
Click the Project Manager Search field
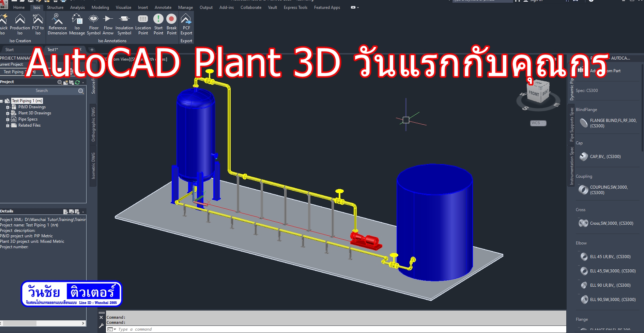[x=42, y=91]
